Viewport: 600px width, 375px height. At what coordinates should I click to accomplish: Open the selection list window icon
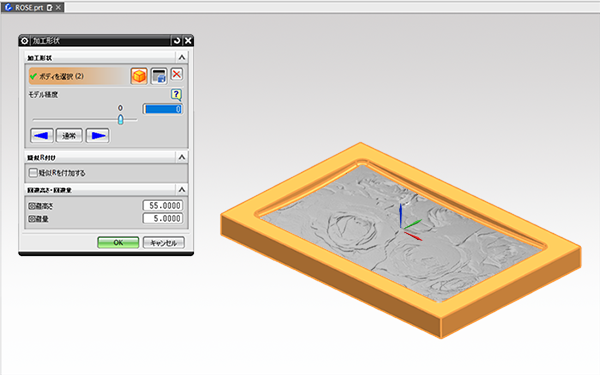(x=159, y=76)
